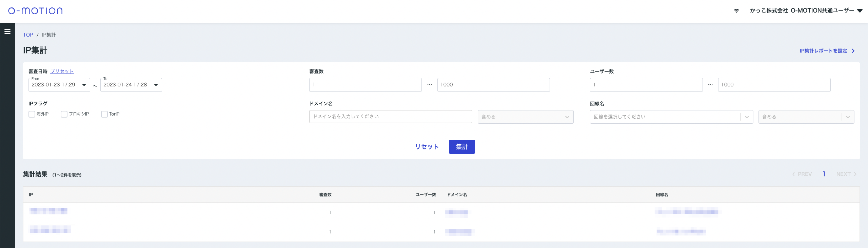Open the From date-time dropdown
The height and width of the screenshot is (248, 868).
[84, 85]
